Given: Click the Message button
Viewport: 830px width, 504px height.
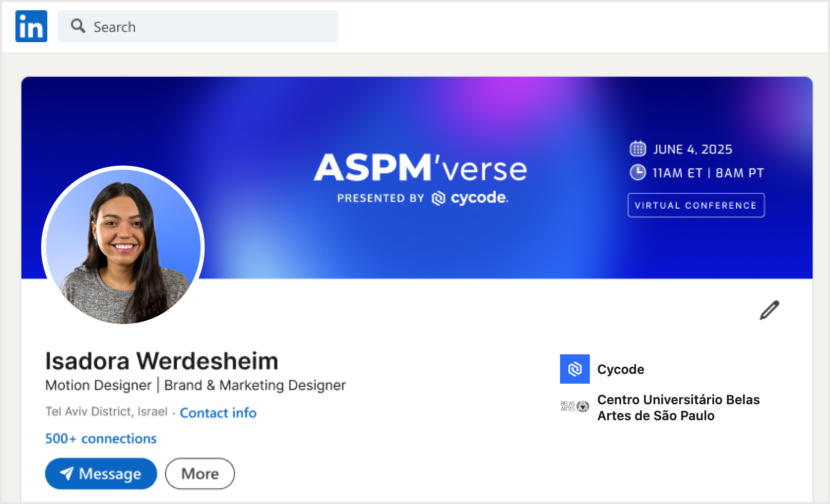Looking at the screenshot, I should click(x=101, y=474).
